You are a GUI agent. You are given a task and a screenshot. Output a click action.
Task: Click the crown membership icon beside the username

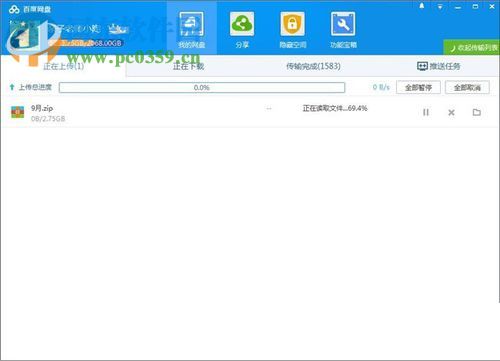(x=118, y=29)
